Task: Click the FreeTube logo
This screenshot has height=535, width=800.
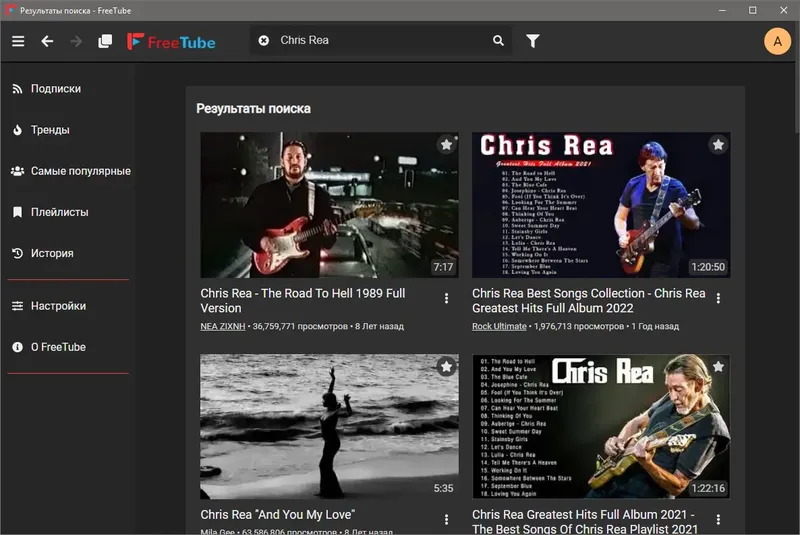Action: [x=171, y=42]
